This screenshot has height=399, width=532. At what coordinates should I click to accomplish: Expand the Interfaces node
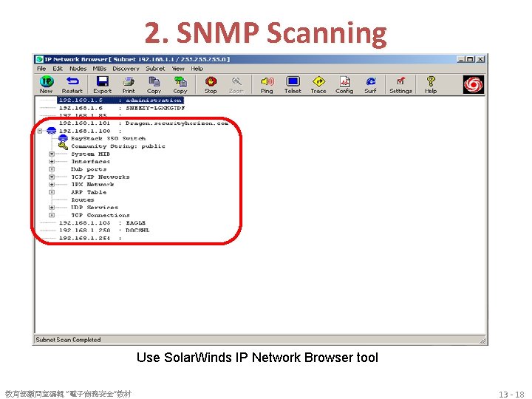[x=52, y=162]
